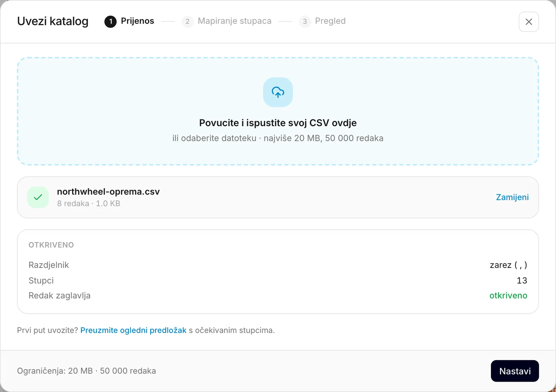
Task: Click 'ili odaberite datoteku' hint text
Action: click(x=214, y=138)
